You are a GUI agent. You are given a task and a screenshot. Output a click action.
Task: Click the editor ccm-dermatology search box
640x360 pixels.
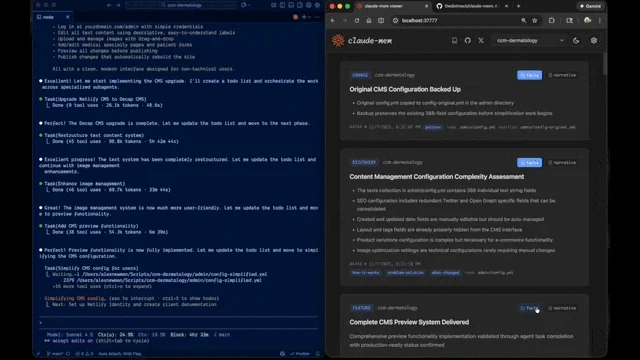click(x=181, y=5)
